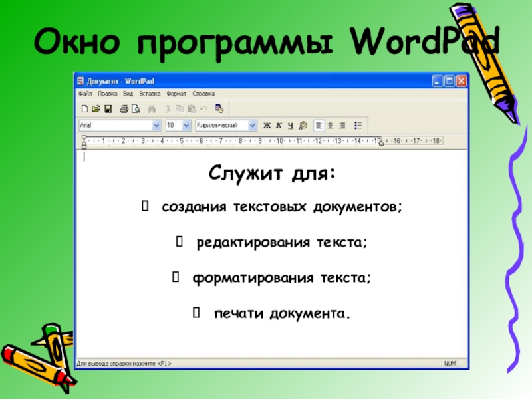Open the Вставка menu
Viewport: 532px width, 399px height.
tap(150, 94)
